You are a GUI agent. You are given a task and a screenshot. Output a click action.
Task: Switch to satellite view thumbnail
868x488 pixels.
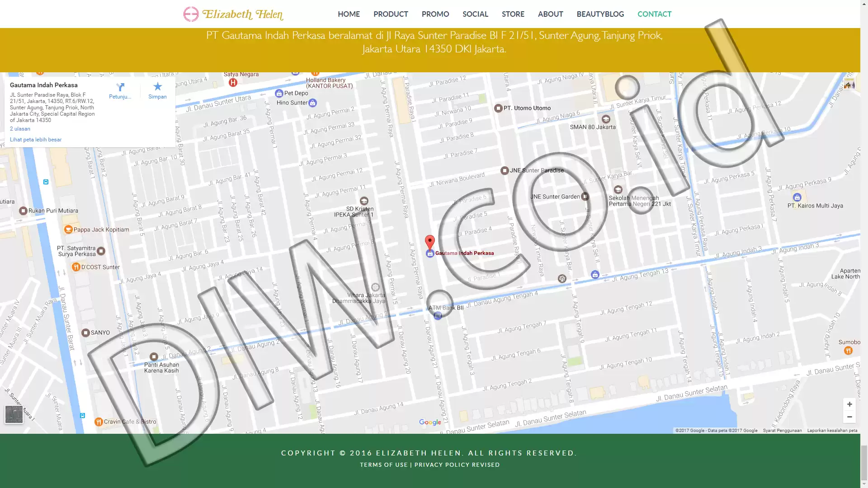coord(14,414)
